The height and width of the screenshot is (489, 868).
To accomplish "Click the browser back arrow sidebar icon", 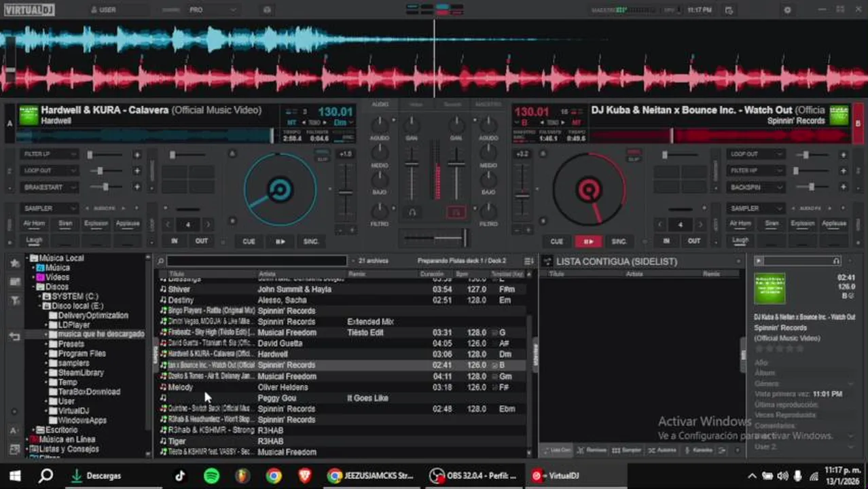I will [14, 336].
